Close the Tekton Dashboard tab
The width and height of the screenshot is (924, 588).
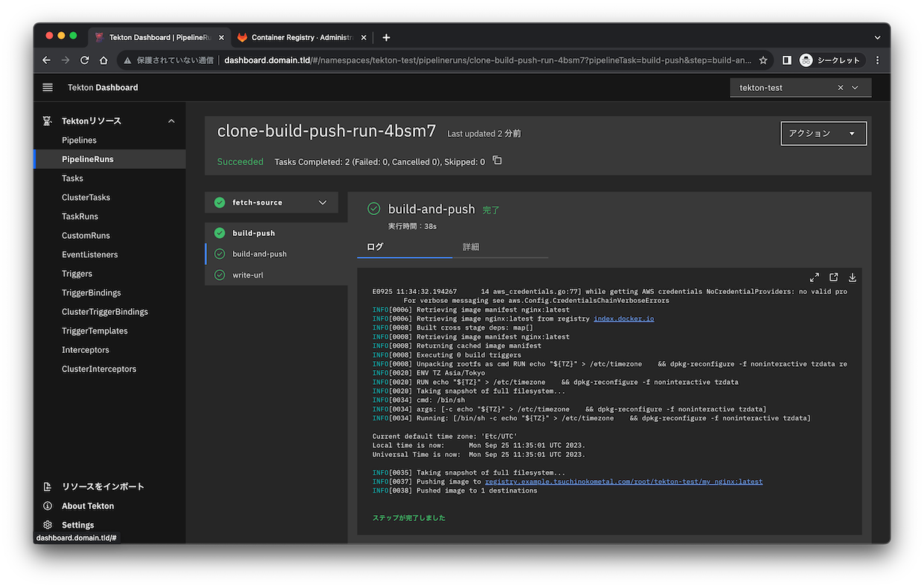tap(221, 37)
